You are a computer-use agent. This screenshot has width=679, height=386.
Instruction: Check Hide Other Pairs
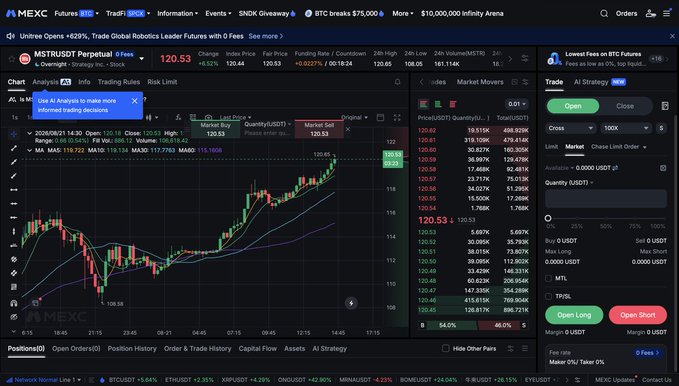click(x=445, y=348)
